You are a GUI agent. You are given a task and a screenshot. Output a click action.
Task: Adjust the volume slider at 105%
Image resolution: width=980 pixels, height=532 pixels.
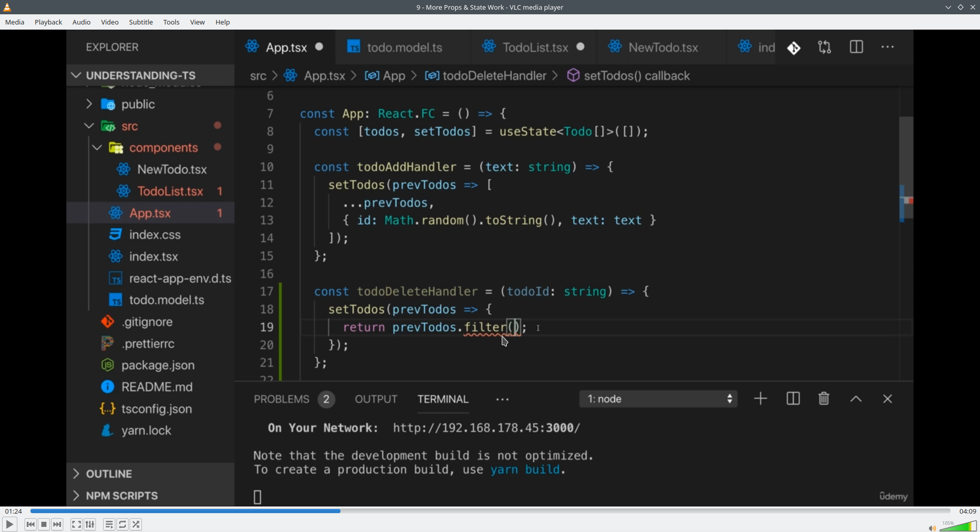point(959,526)
